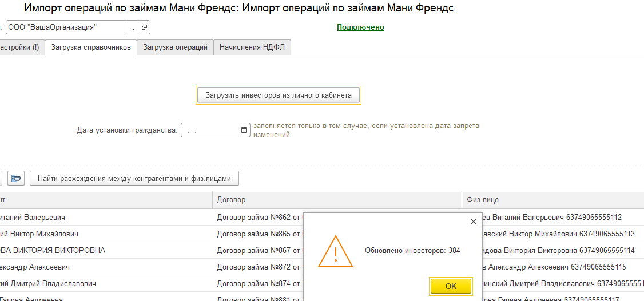This screenshot has height=301, width=644.
Task: Select the ВИКТОРИЯ ВИКТОРОВНА counterparty cell
Action: pyautogui.click(x=106, y=250)
